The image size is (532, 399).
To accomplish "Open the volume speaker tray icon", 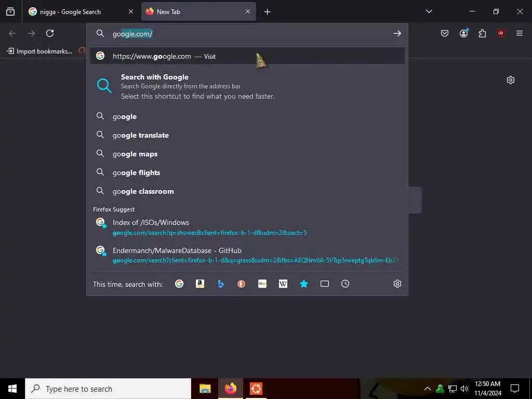I will pyautogui.click(x=464, y=389).
